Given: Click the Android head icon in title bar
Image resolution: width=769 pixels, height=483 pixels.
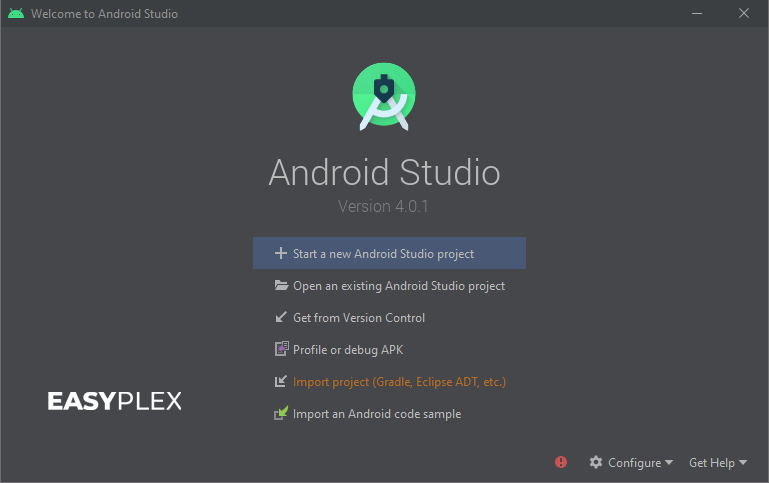Looking at the screenshot, I should click(16, 13).
